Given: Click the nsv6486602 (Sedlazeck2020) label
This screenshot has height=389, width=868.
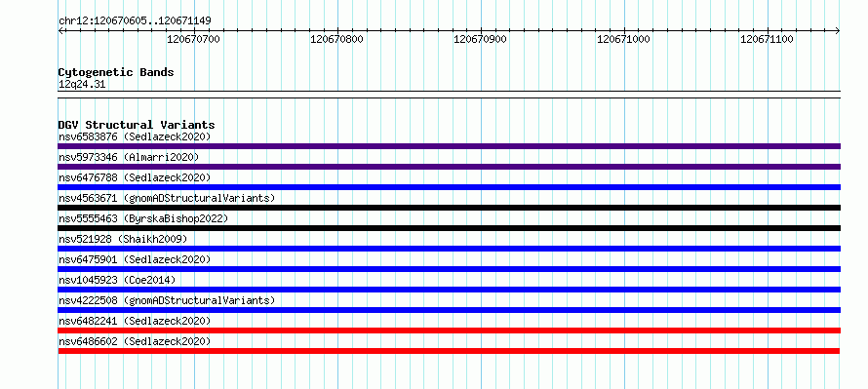Looking at the screenshot, I should click(135, 341).
